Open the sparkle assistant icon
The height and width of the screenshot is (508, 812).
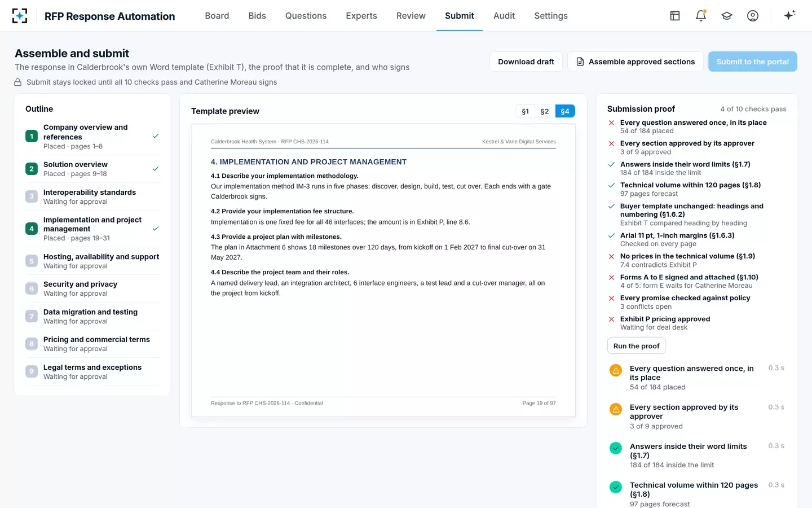point(789,15)
